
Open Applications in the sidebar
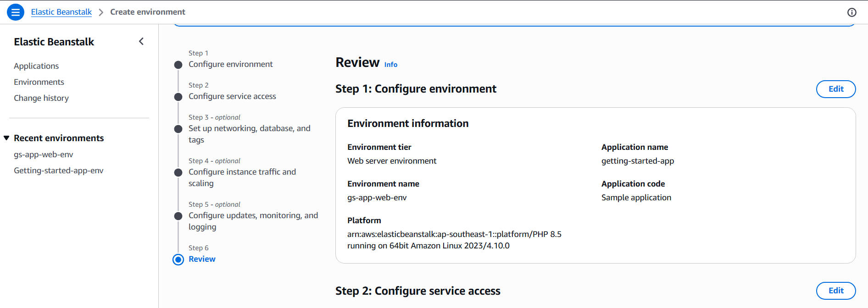(x=36, y=66)
